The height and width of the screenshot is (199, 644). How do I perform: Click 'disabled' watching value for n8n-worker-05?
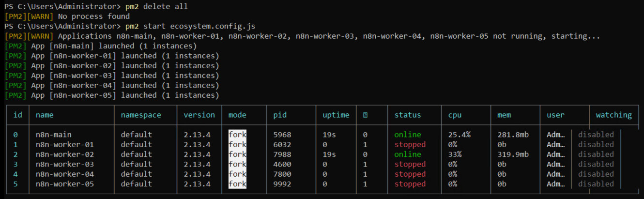point(596,184)
